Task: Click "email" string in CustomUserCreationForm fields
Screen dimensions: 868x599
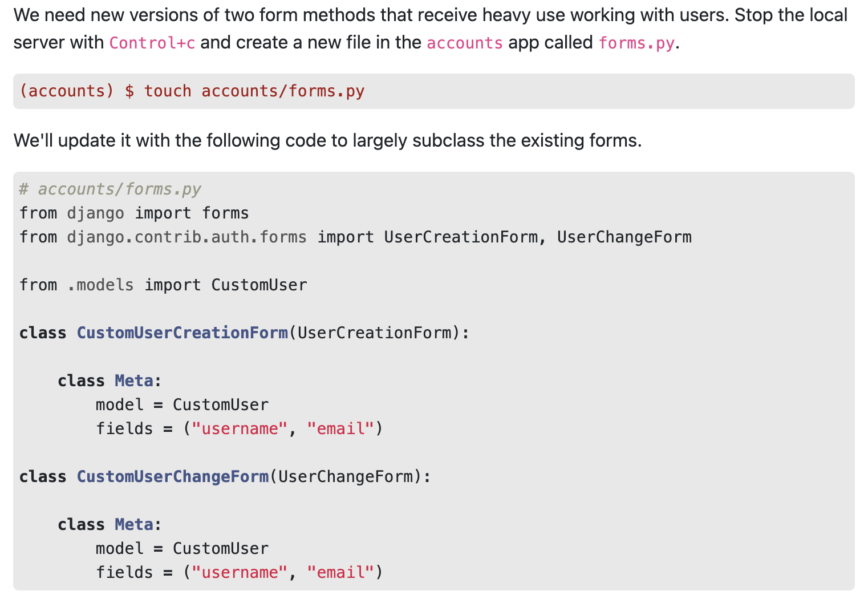Action: (x=340, y=429)
